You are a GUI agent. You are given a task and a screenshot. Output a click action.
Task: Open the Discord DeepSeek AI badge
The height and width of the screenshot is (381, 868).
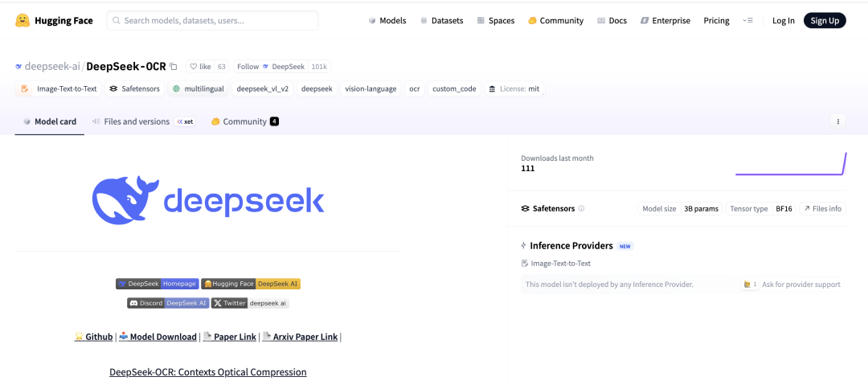pos(167,303)
